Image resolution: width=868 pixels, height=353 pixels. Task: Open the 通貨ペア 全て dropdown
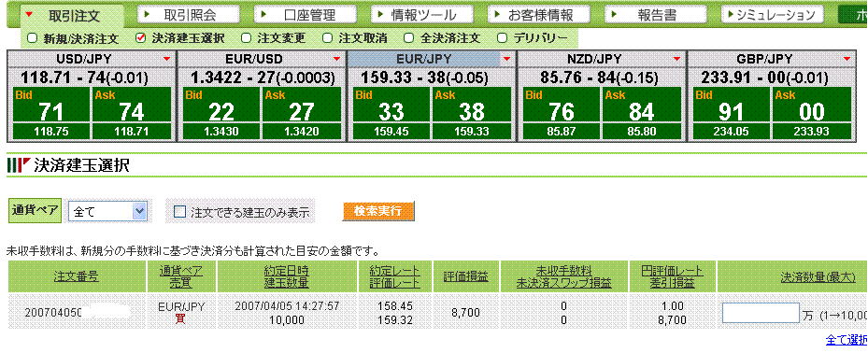pyautogui.click(x=107, y=211)
